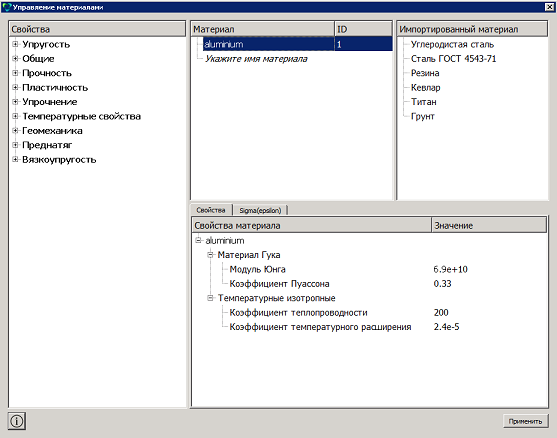
Task: Switch to the Sigma(epsilon) tab
Action: [x=260, y=210]
